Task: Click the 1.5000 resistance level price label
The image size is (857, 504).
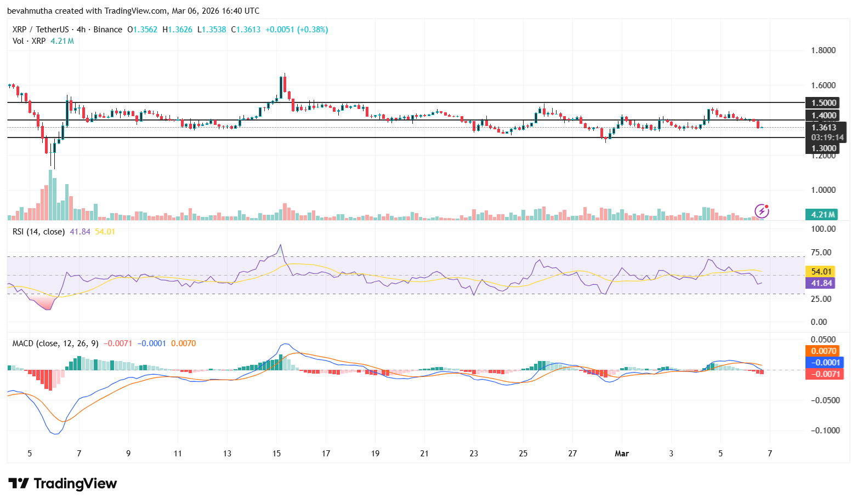Action: (822, 102)
